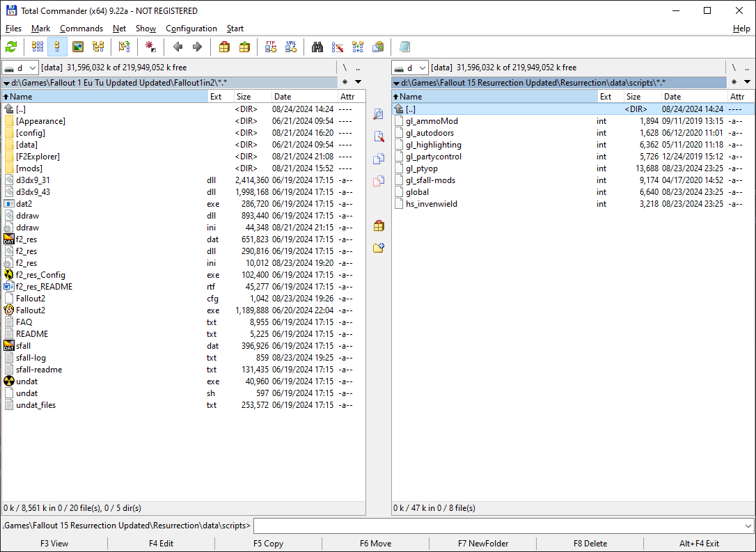Sort the left panel by Size column

click(x=253, y=97)
